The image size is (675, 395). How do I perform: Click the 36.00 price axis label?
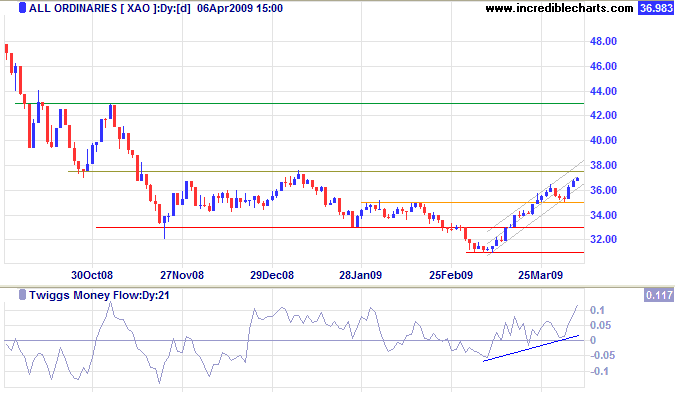pos(603,190)
